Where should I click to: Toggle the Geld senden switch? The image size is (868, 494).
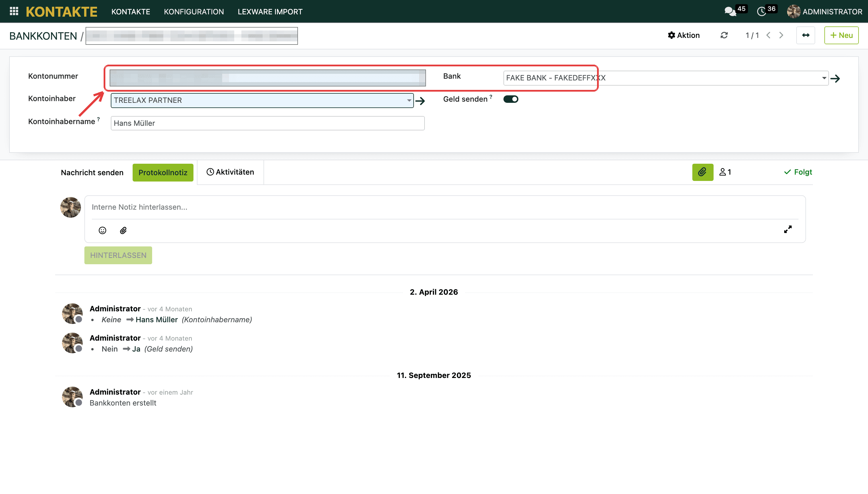click(511, 99)
